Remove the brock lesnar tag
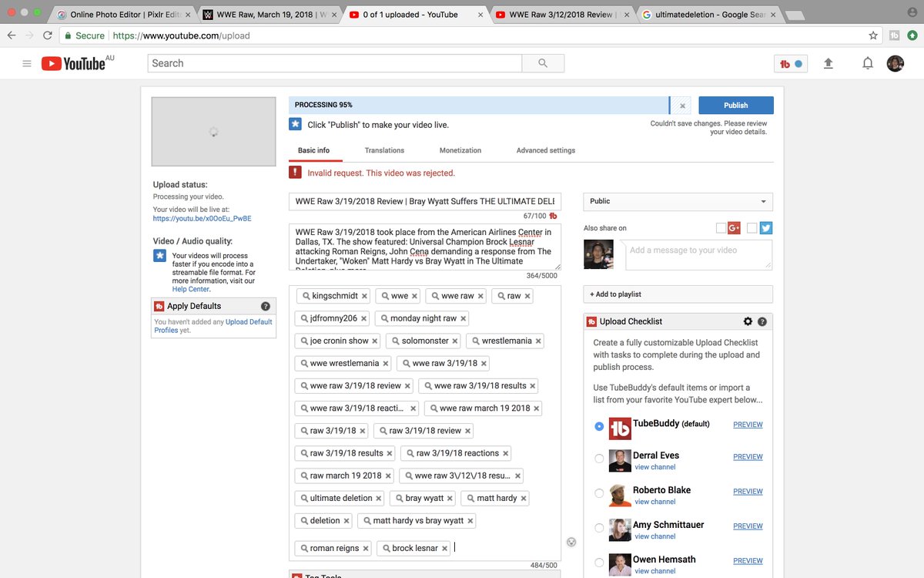 point(444,549)
